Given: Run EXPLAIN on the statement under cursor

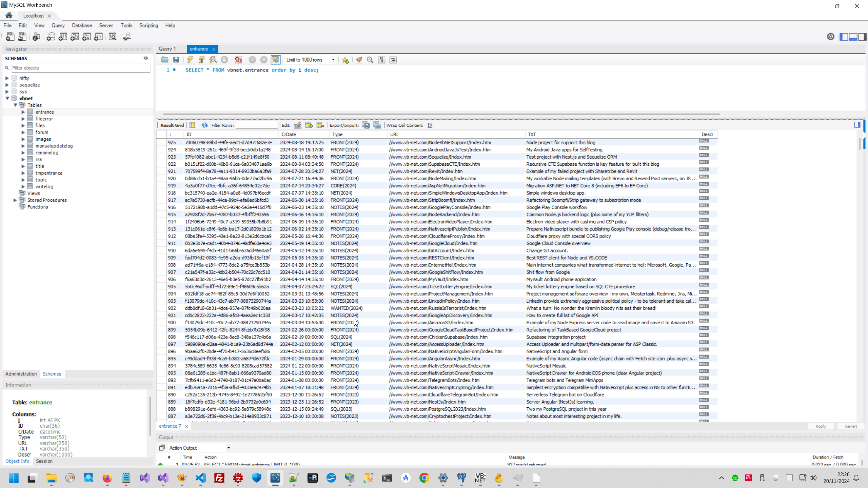Looking at the screenshot, I should (x=213, y=60).
